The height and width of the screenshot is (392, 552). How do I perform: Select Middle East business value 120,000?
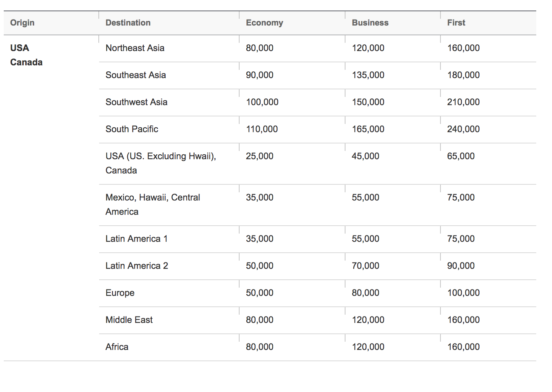368,320
